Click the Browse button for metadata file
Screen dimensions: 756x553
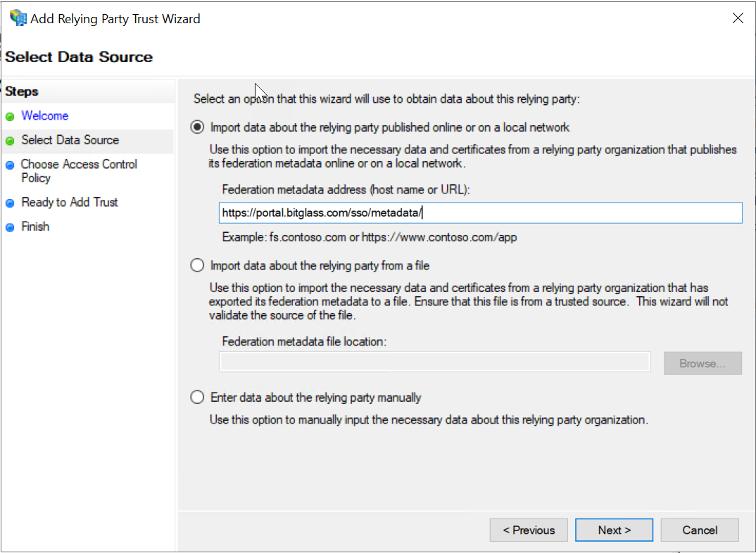point(703,363)
